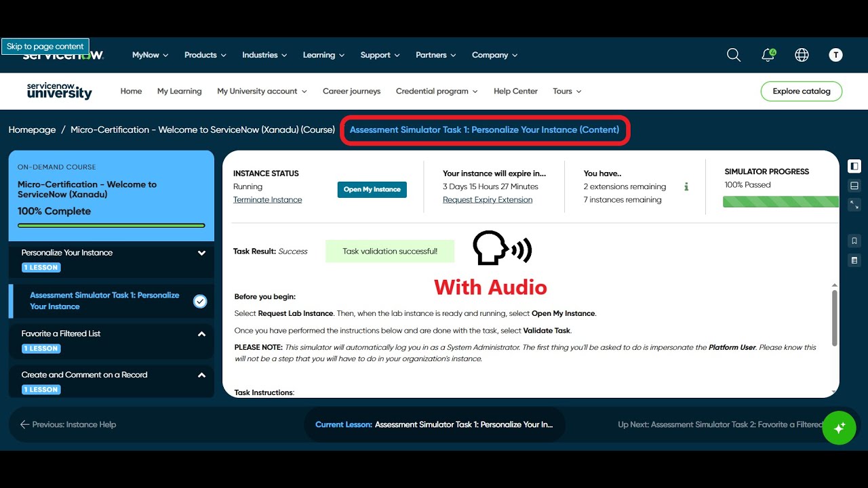Click the content vertical scrollbar
The image size is (868, 488).
(x=835, y=319)
